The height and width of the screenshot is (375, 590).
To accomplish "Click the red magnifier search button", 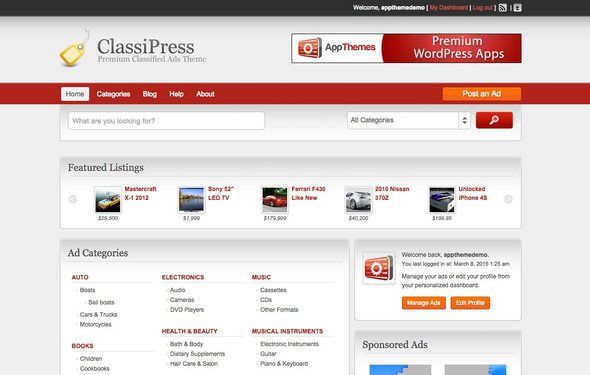I will coord(494,120).
